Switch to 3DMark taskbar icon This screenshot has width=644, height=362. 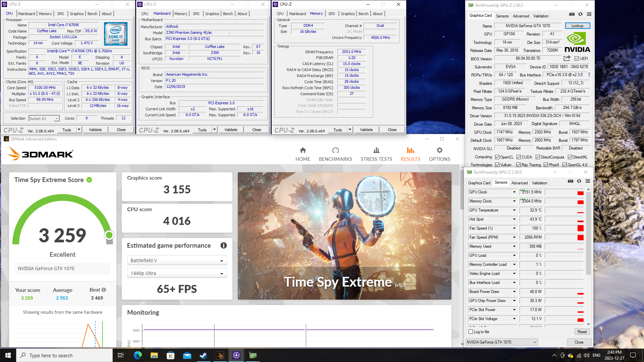pos(220,355)
